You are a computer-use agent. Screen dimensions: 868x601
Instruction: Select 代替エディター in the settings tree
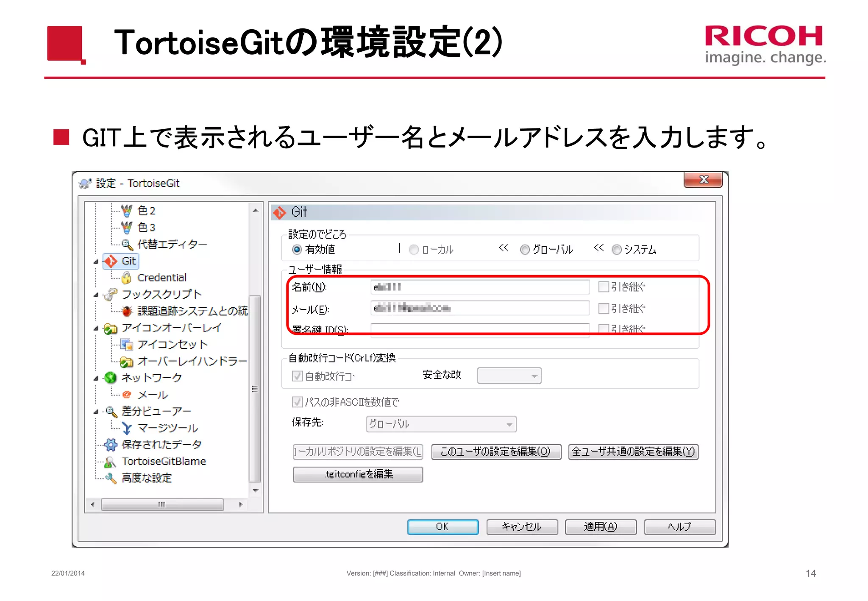click(172, 245)
